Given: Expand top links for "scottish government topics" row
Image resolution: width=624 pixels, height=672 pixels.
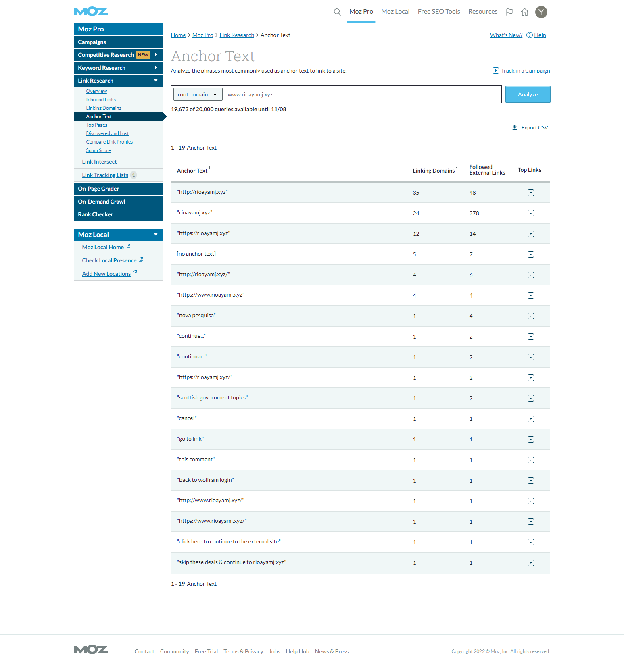Looking at the screenshot, I should (531, 398).
